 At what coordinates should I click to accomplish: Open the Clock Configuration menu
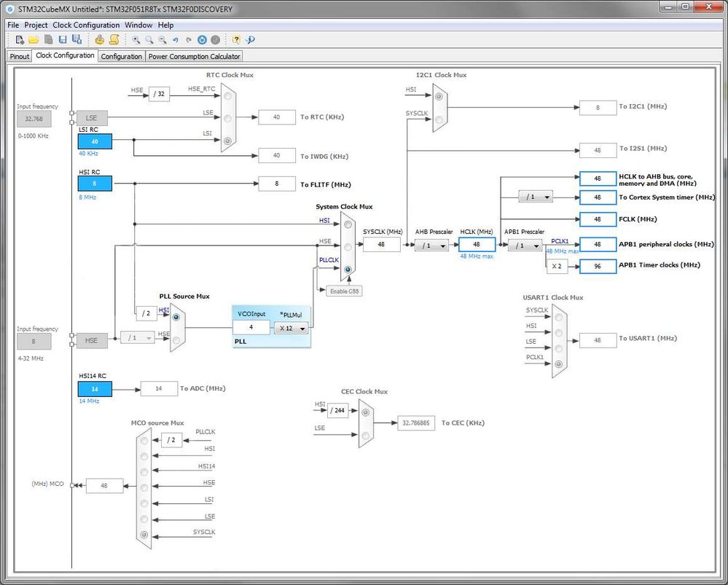(x=86, y=25)
